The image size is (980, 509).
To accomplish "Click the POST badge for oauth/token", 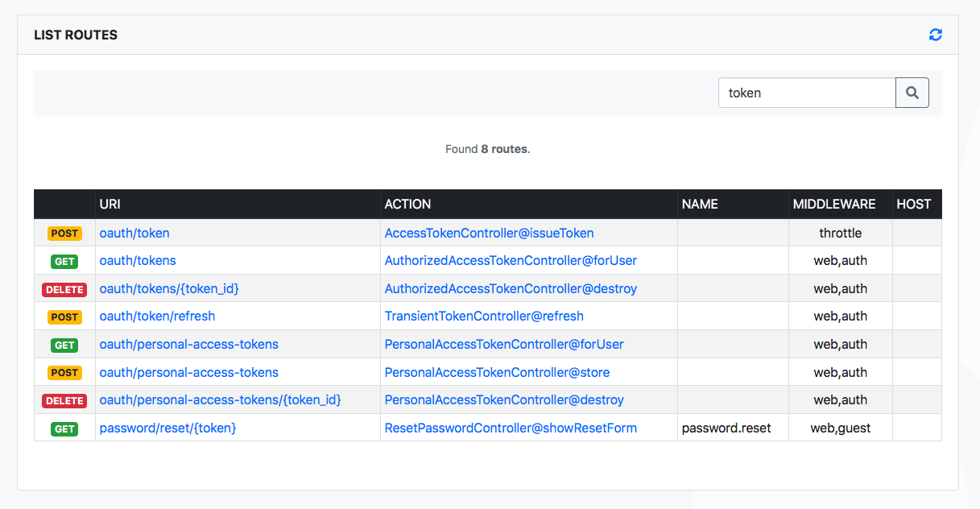I will tap(64, 234).
